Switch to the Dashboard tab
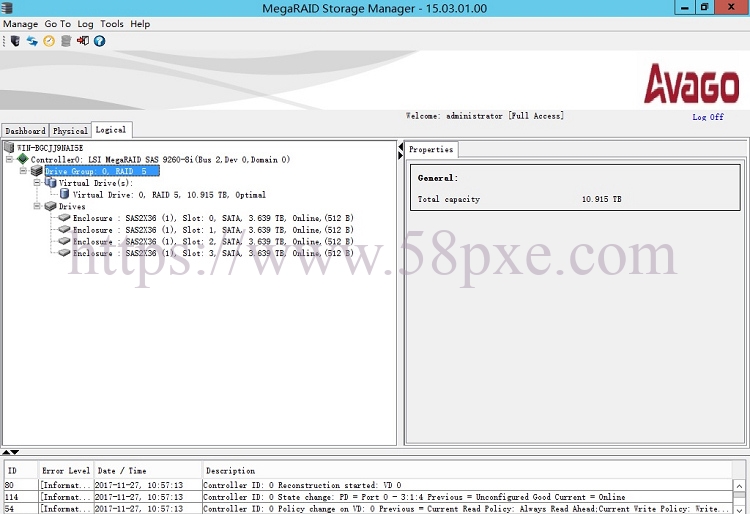Screen dimensions: 750x514 [x=25, y=131]
